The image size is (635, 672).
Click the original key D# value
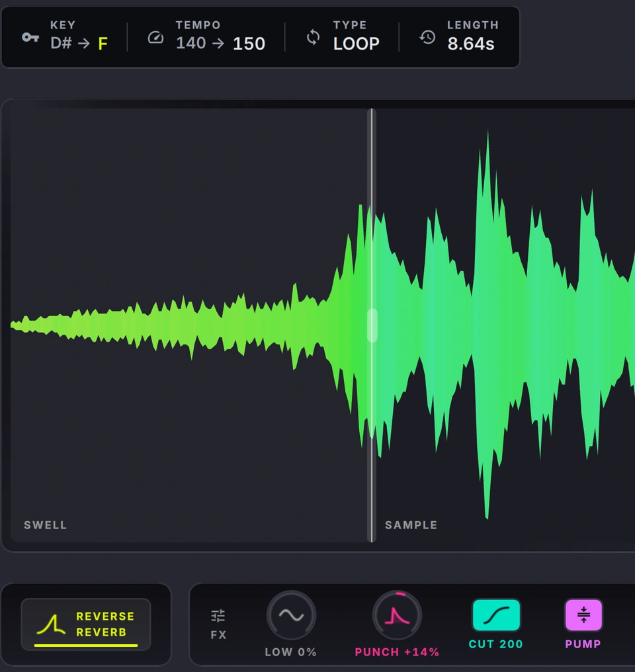point(61,43)
